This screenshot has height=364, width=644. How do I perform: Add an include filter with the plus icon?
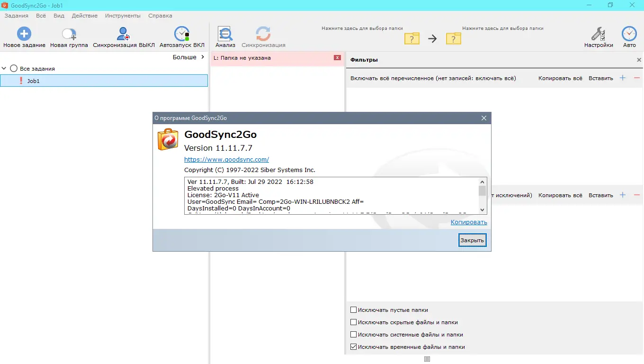623,78
